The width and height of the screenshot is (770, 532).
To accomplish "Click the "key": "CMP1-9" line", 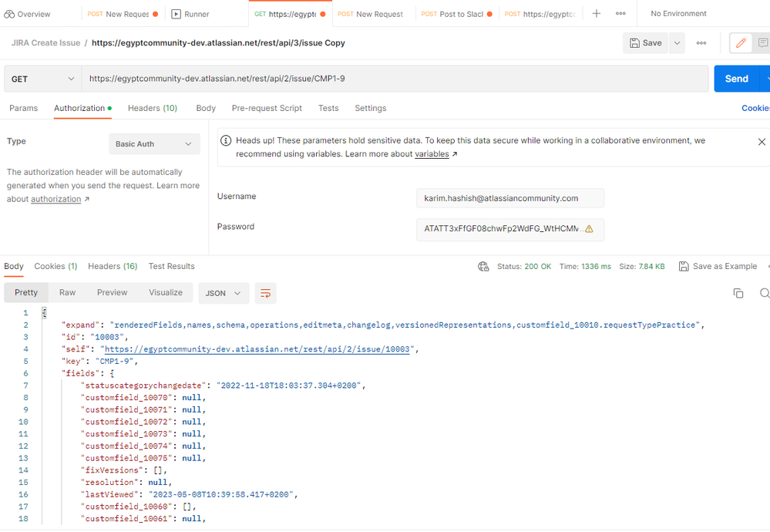I will point(99,361).
